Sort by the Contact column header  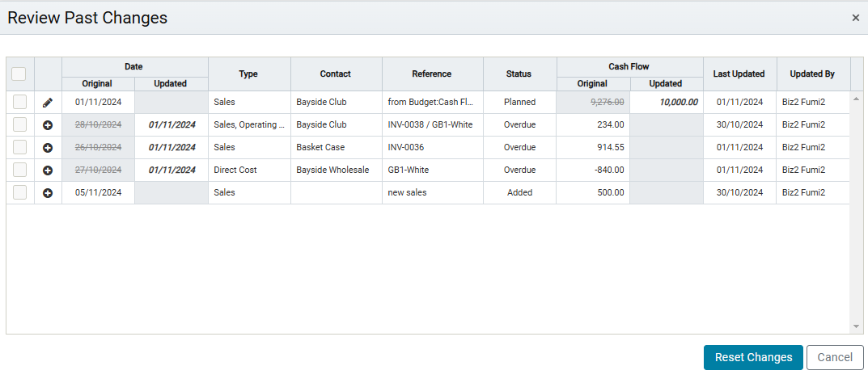click(336, 74)
